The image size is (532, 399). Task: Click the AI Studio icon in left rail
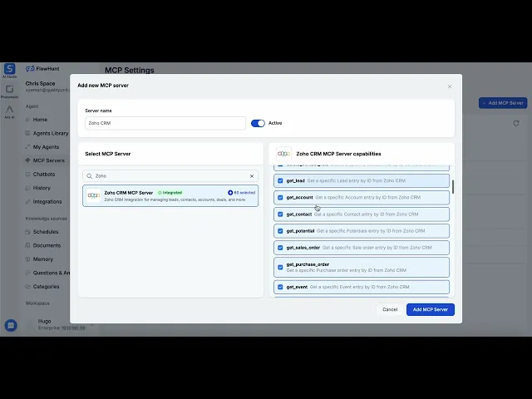[9, 69]
